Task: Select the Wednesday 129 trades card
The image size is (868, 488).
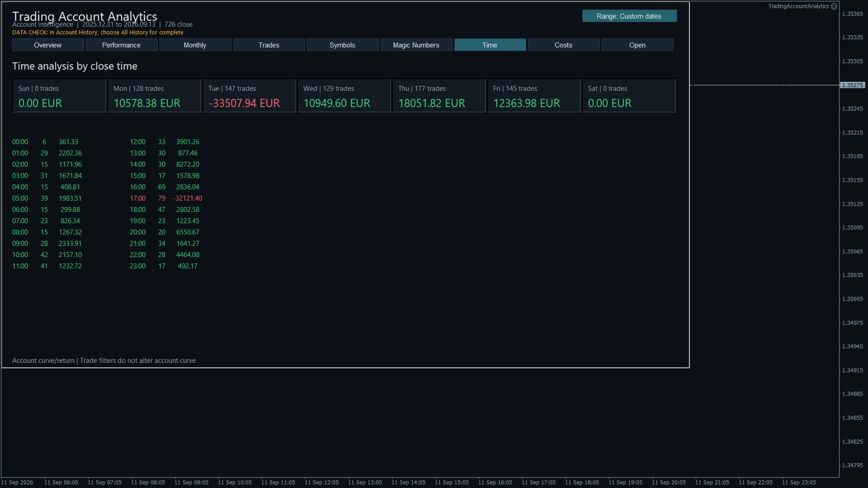Action: [x=344, y=96]
